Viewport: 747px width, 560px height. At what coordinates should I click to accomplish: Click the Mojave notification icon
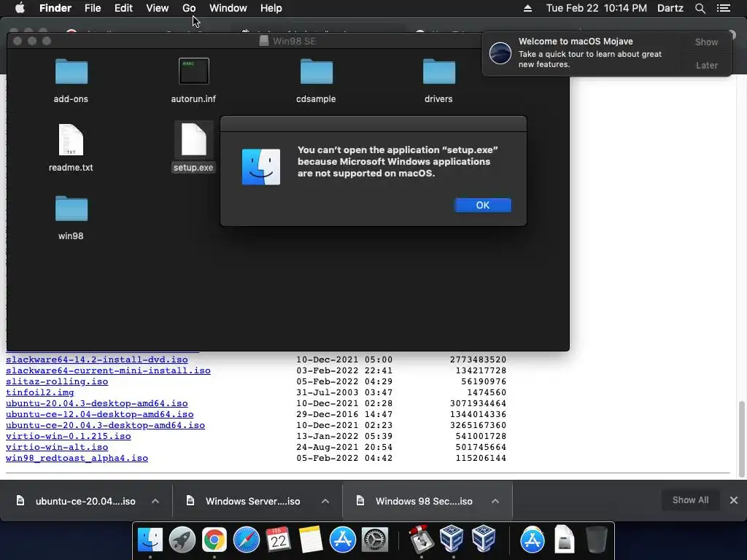click(x=500, y=52)
